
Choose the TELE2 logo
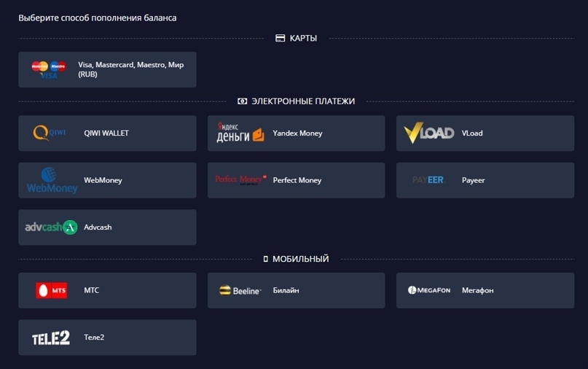click(x=50, y=338)
